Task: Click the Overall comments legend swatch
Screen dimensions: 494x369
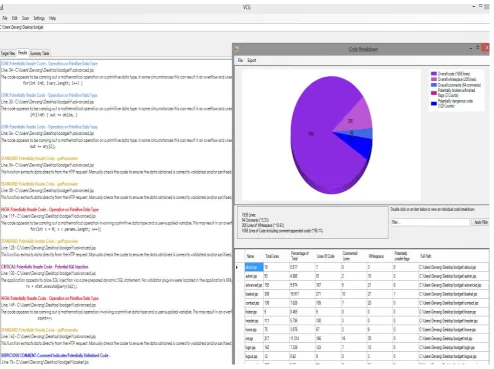Action: 434,85
